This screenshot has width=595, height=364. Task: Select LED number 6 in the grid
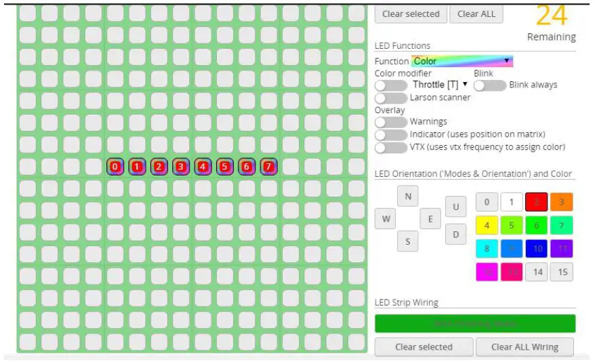247,167
